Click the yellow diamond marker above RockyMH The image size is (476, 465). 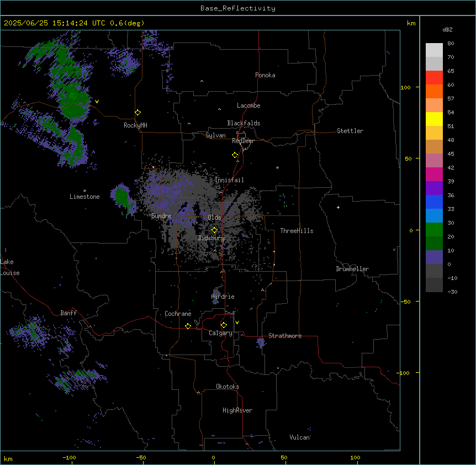(138, 113)
